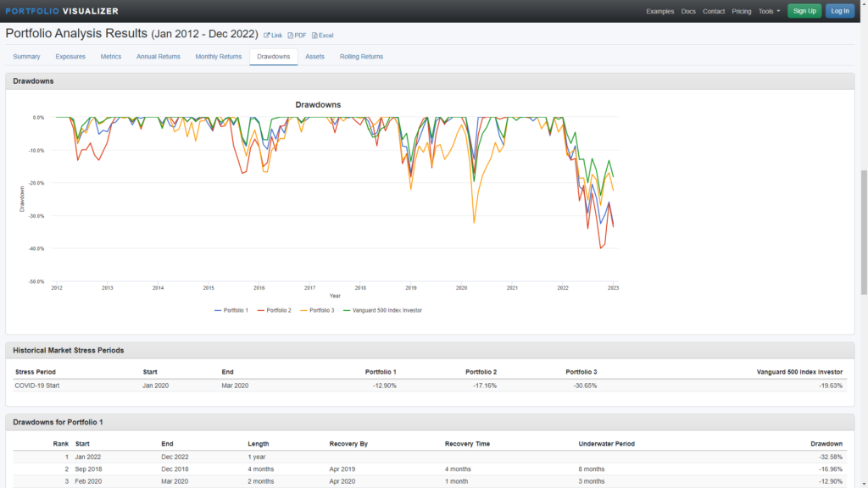This screenshot has height=488, width=868.
Task: Open the Exposures tab
Action: pyautogui.click(x=70, y=57)
